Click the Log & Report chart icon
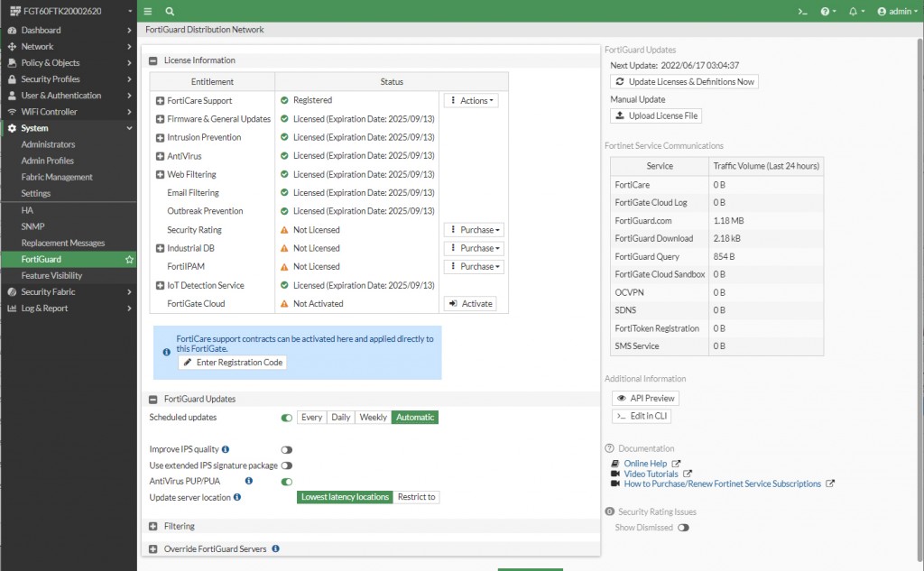This screenshot has width=924, height=571. click(12, 309)
